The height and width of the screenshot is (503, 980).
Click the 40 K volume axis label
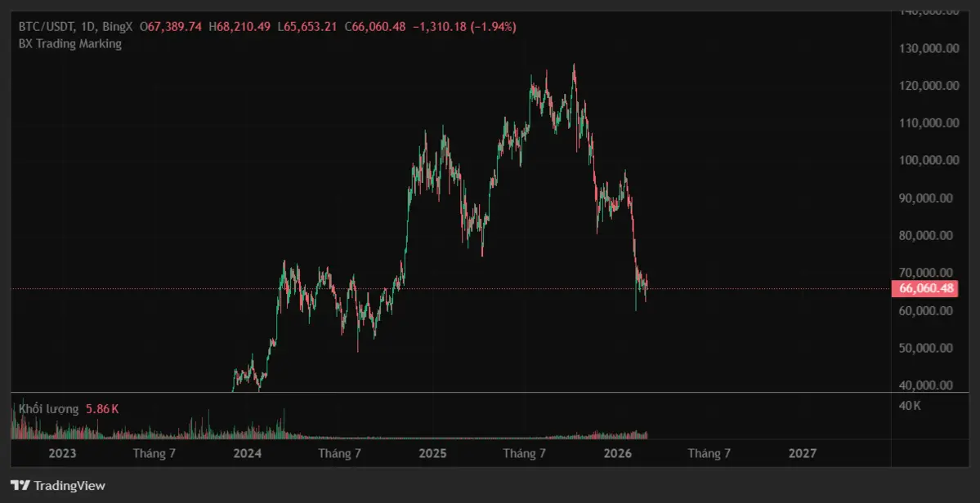pyautogui.click(x=911, y=405)
